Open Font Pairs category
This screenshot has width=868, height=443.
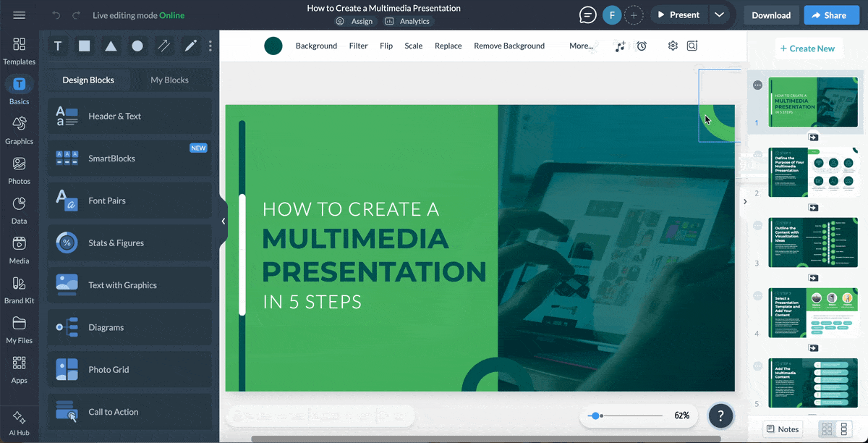tap(130, 201)
